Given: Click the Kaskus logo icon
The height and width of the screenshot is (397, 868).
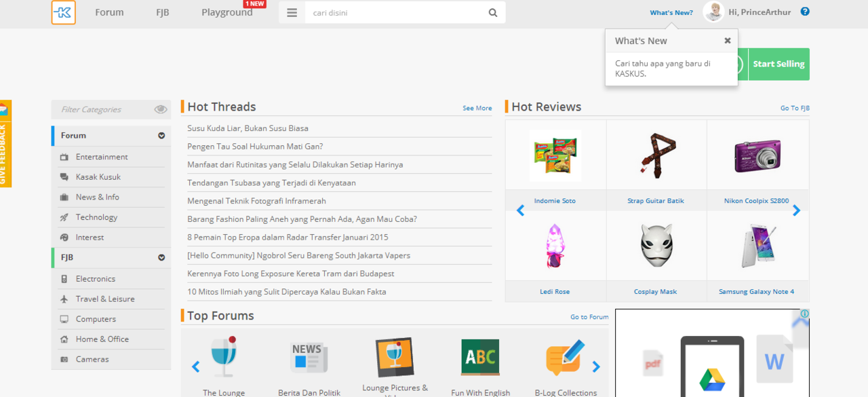Looking at the screenshot, I should 63,12.
